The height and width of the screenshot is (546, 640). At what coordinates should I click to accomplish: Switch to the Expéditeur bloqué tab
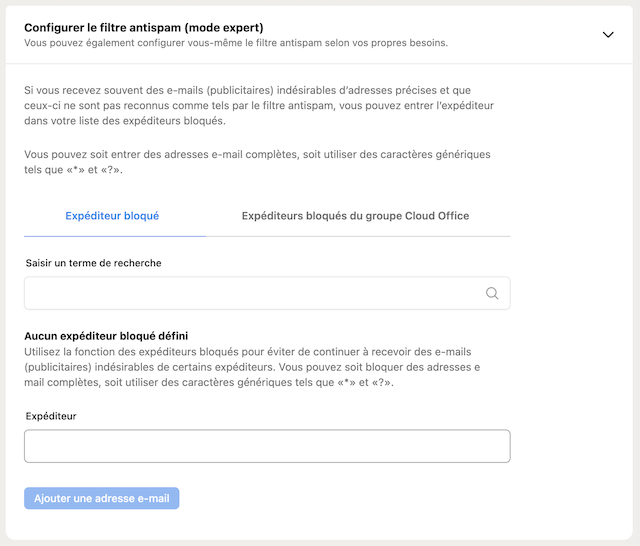(112, 216)
